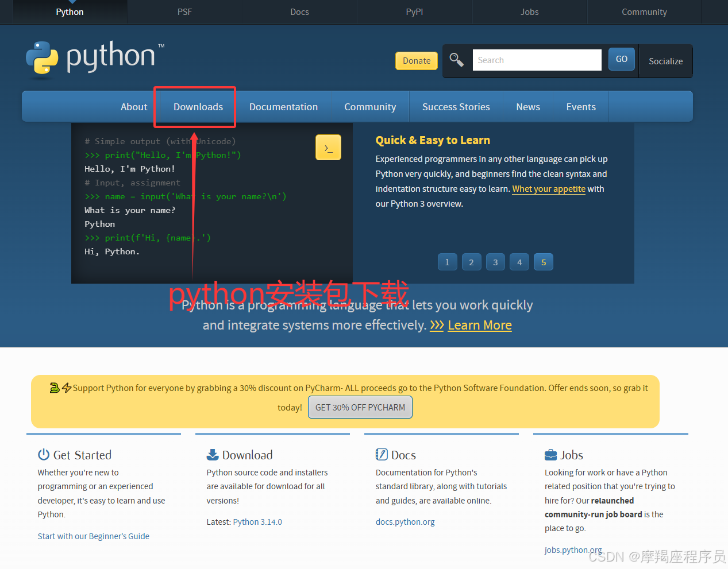Show slide 1 of the carousel
This screenshot has width=728, height=569.
pyautogui.click(x=447, y=262)
